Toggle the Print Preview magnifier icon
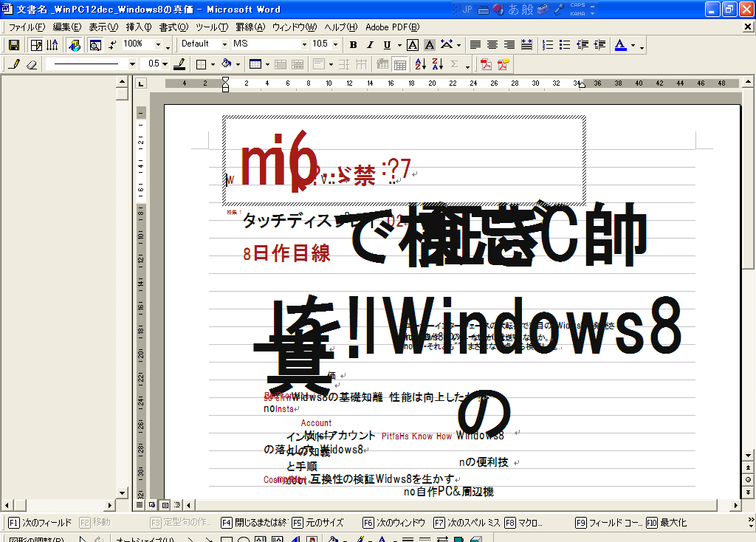This screenshot has width=756, height=542. pos(95,45)
